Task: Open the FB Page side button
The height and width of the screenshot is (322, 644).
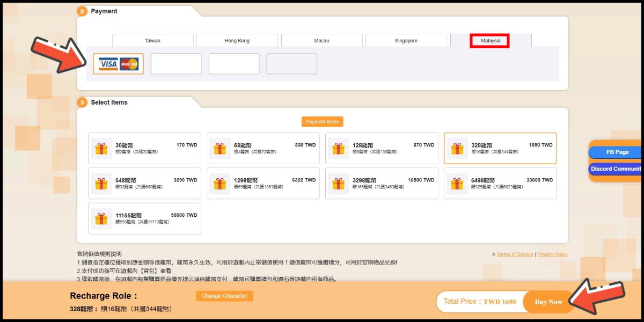Action: coord(617,152)
